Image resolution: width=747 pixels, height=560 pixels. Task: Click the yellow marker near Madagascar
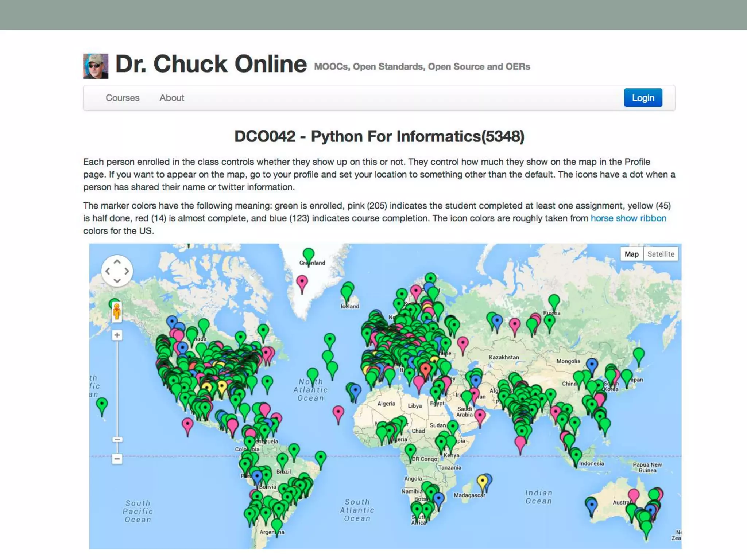click(x=482, y=481)
